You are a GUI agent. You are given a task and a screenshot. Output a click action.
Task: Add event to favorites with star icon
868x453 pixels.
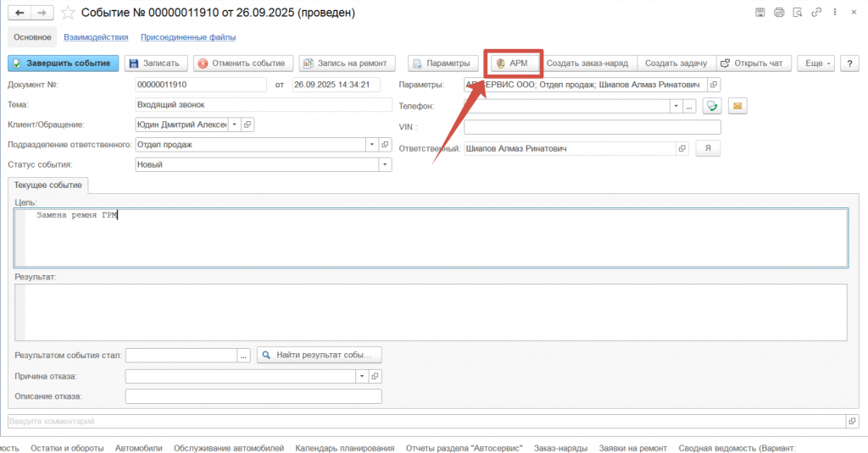click(x=68, y=13)
